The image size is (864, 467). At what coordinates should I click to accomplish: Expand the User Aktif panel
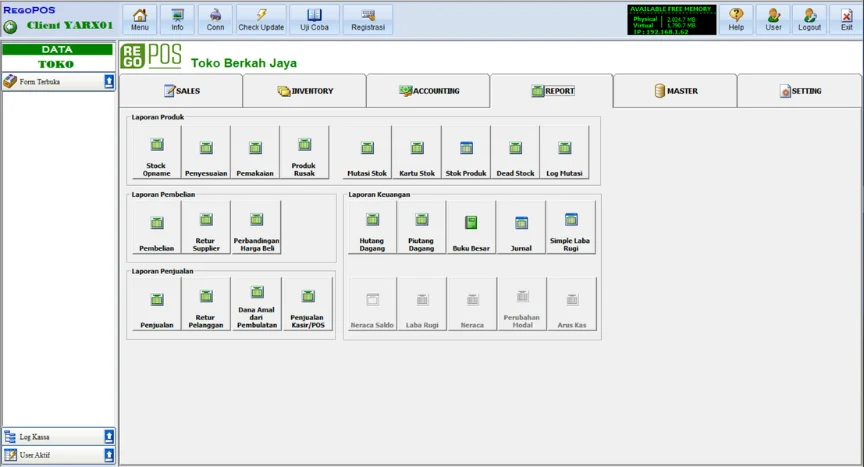pyautogui.click(x=109, y=455)
